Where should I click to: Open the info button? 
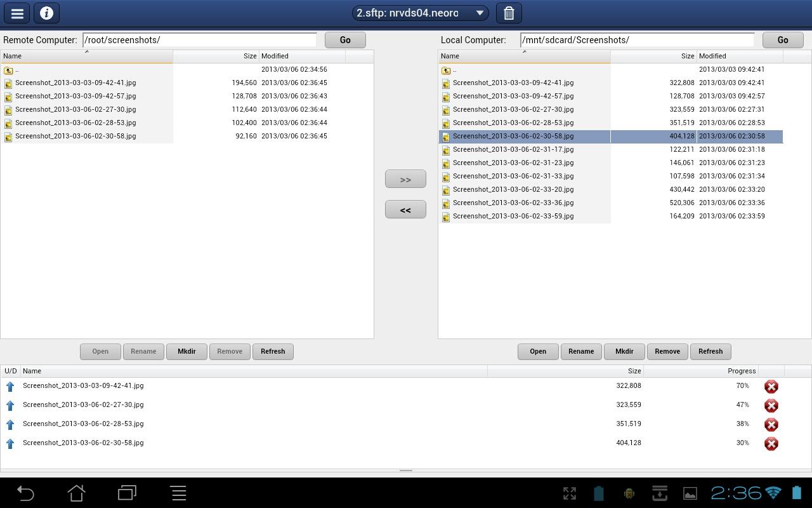coord(46,13)
